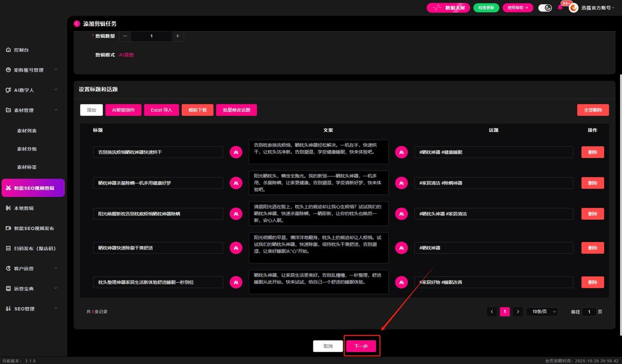Viewport: 622px width, 364px height.
Task: Click the back arrow beside 添加剪辑任务
Action: click(x=77, y=24)
